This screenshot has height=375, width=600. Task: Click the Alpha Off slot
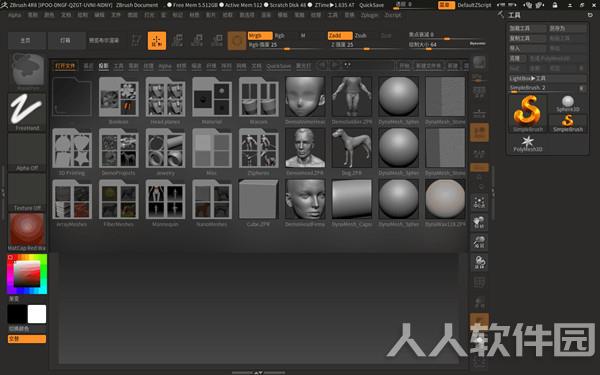26,152
